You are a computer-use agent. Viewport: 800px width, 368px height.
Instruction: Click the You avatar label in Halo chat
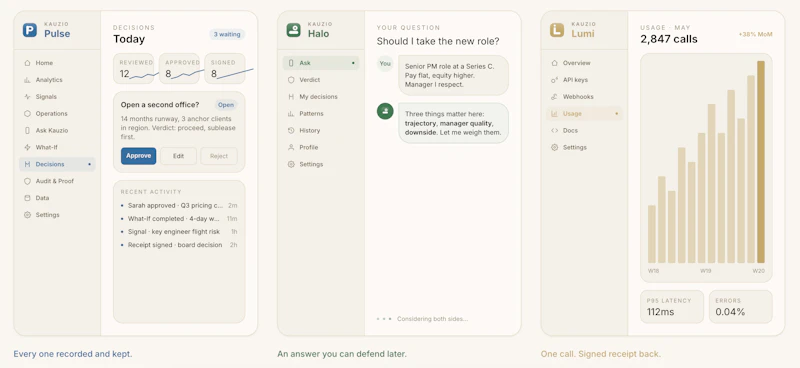pyautogui.click(x=385, y=64)
